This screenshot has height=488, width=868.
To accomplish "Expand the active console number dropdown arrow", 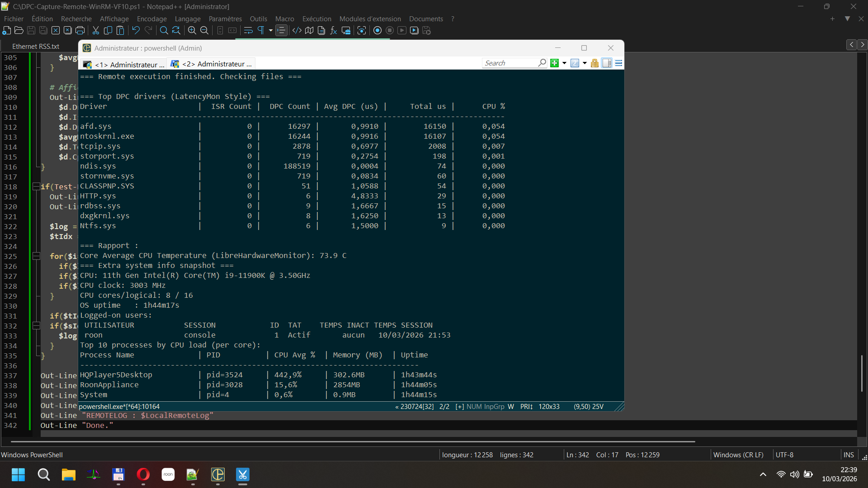I will tap(585, 63).
